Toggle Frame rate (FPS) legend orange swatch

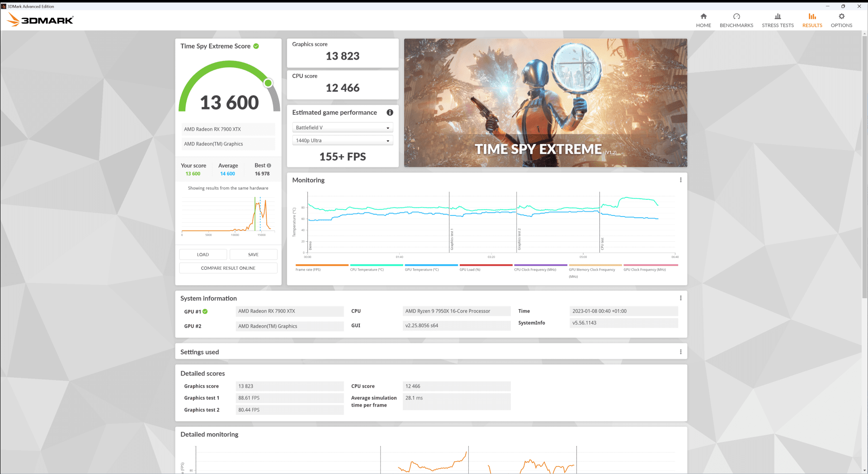click(321, 265)
